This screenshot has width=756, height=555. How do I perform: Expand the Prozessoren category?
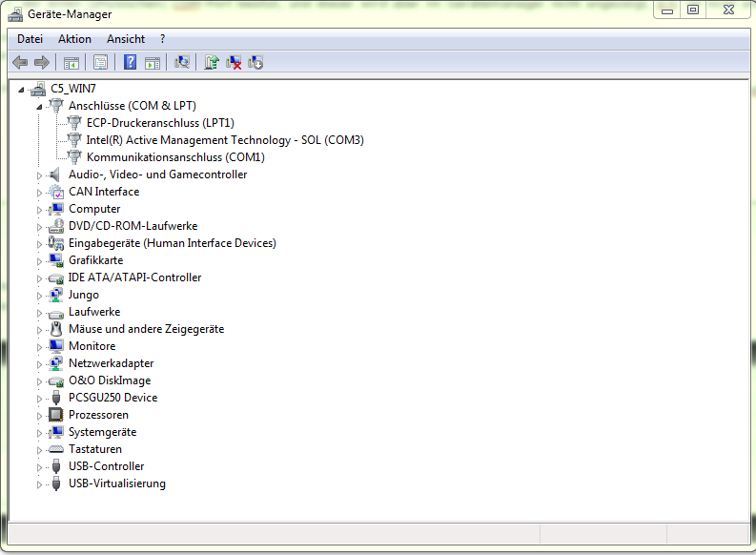[x=39, y=416]
